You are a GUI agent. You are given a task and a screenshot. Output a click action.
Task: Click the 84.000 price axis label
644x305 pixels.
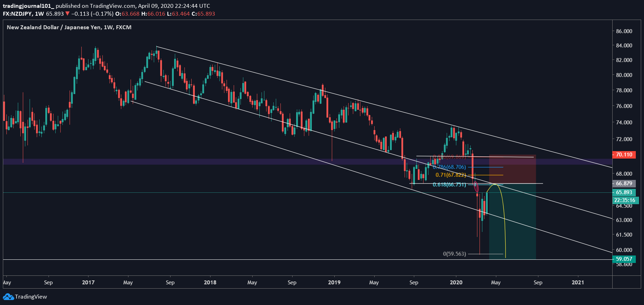pos(624,46)
